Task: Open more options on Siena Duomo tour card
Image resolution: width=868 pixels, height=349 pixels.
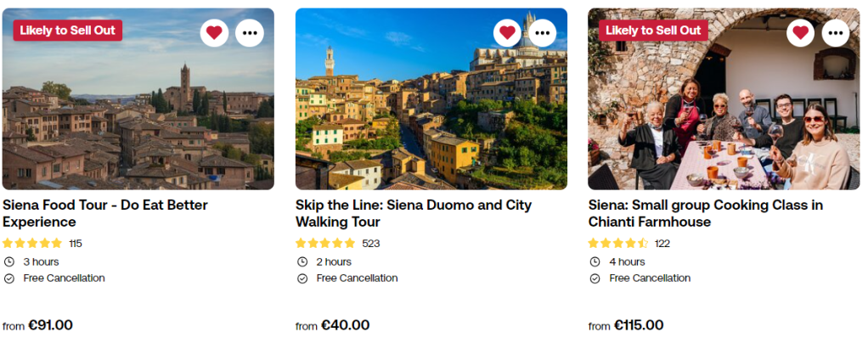Action: [x=543, y=33]
